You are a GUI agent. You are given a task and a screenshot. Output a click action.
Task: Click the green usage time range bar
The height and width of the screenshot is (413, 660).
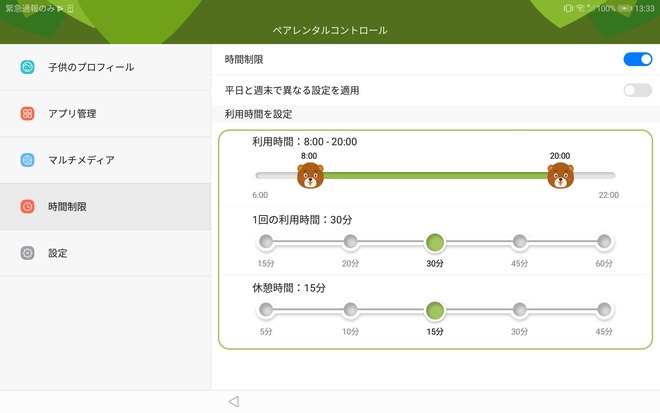435,176
